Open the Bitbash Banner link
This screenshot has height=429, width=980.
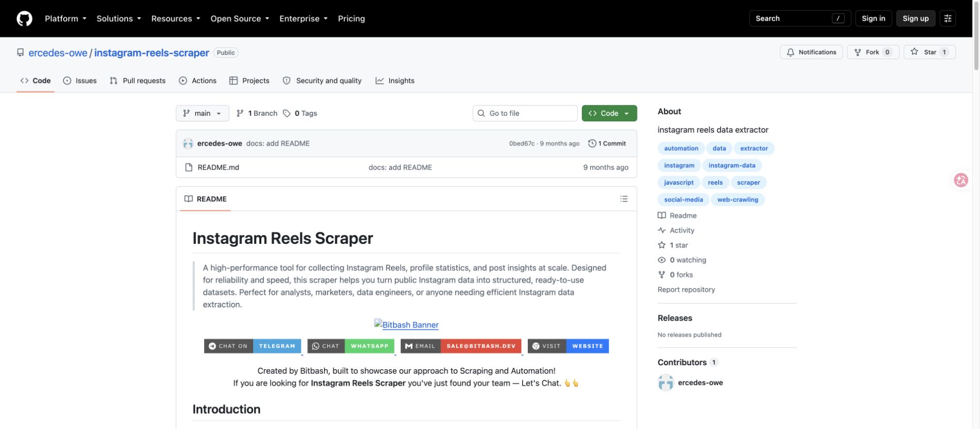coord(406,325)
